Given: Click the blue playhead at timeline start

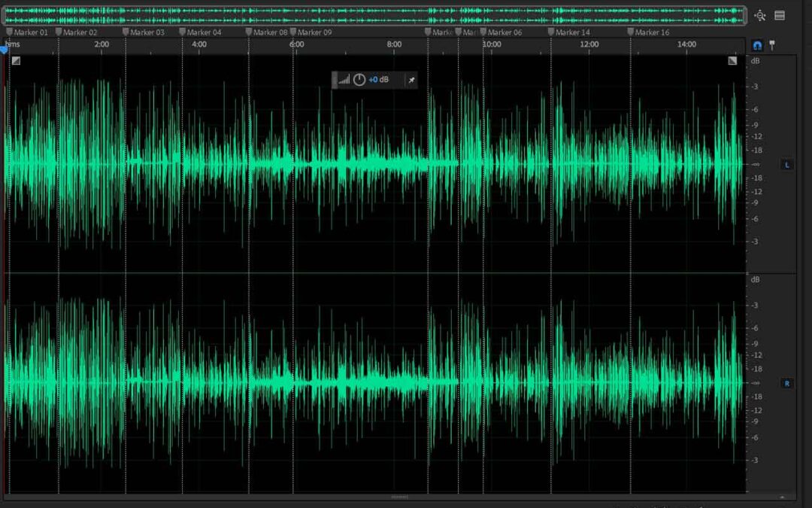Looking at the screenshot, I should (4, 48).
